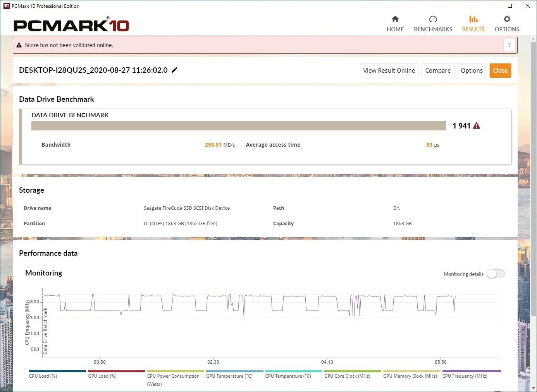The image size is (537, 392).
Task: Open Options via the gear icon
Action: coord(506,19)
